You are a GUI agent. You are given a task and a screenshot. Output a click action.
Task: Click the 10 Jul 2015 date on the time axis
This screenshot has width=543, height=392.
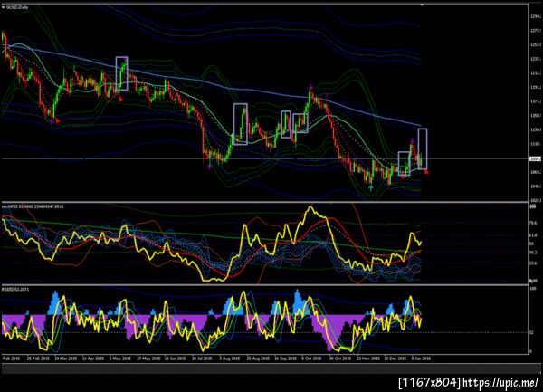click(202, 359)
